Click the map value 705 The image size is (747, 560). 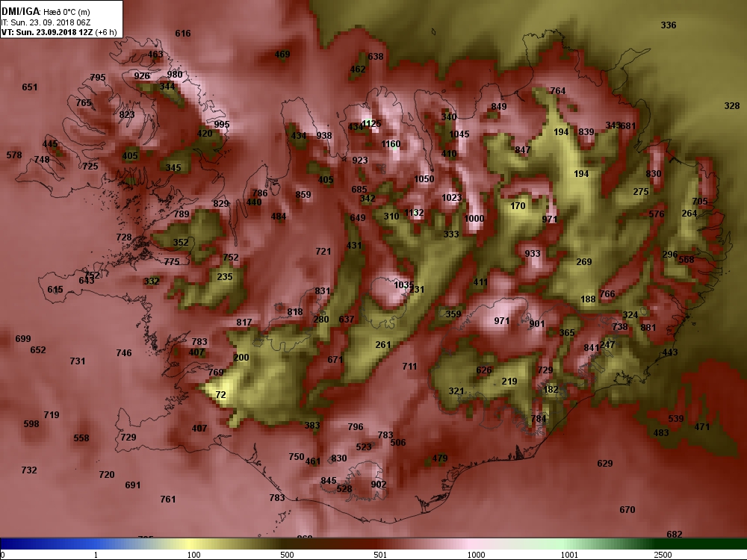[x=699, y=202]
